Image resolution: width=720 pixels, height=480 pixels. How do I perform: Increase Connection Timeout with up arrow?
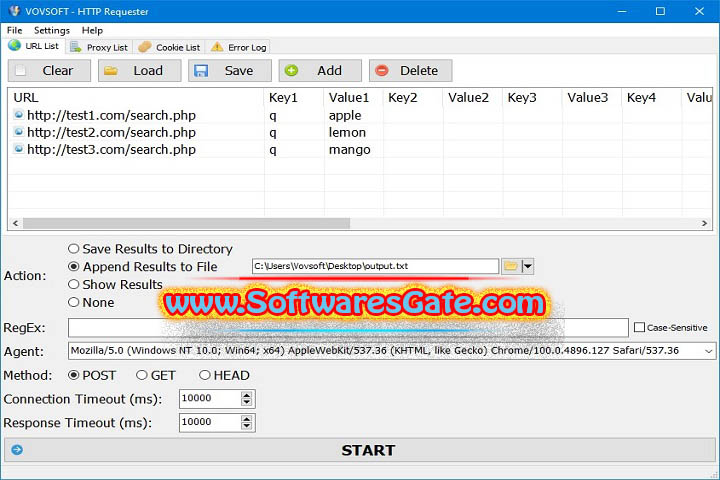(x=247, y=395)
